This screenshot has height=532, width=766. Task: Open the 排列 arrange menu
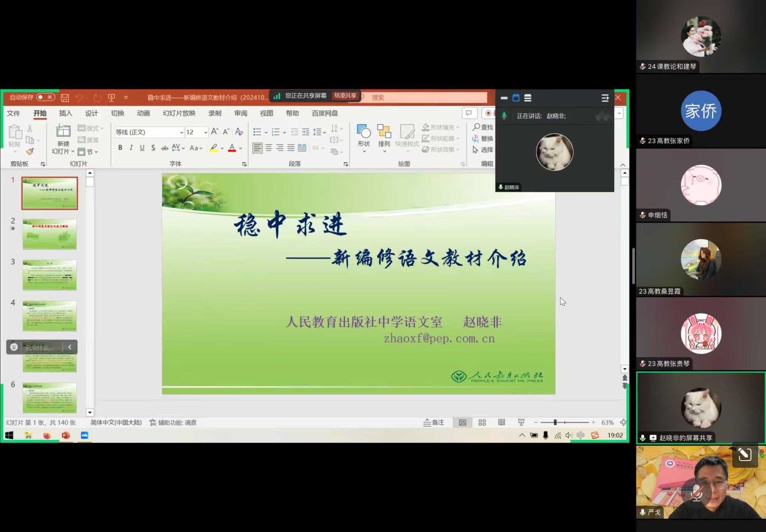point(384,139)
